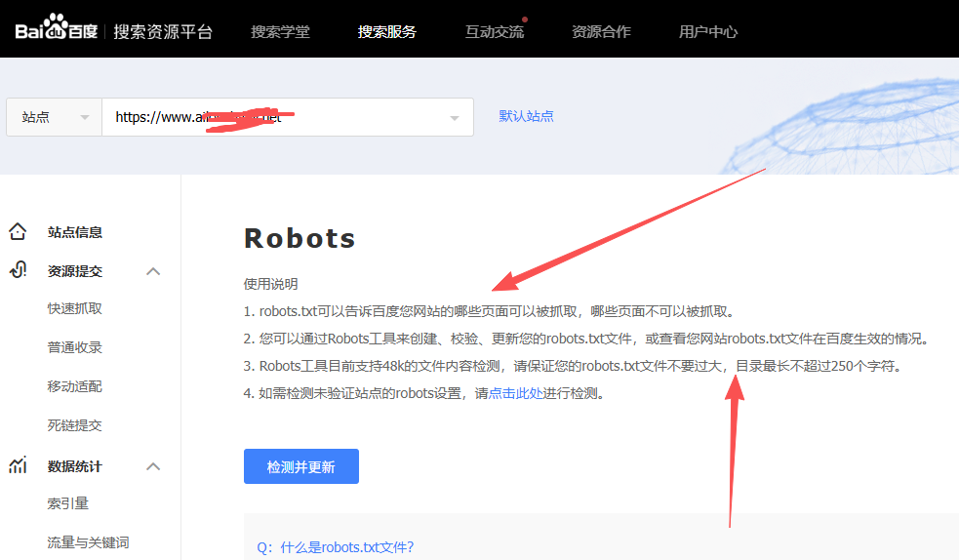Open 用户中心 in top navigation
Viewport: 959px width, 560px height.
click(x=708, y=32)
